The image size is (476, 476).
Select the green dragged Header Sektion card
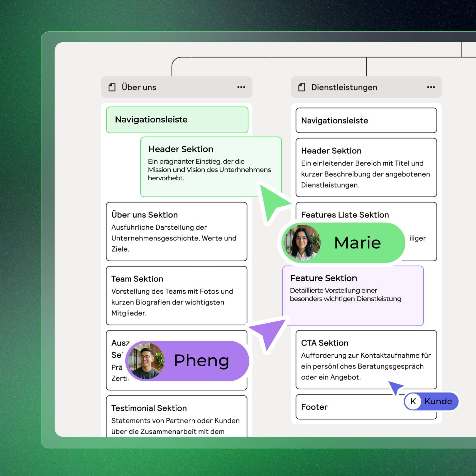(x=210, y=166)
